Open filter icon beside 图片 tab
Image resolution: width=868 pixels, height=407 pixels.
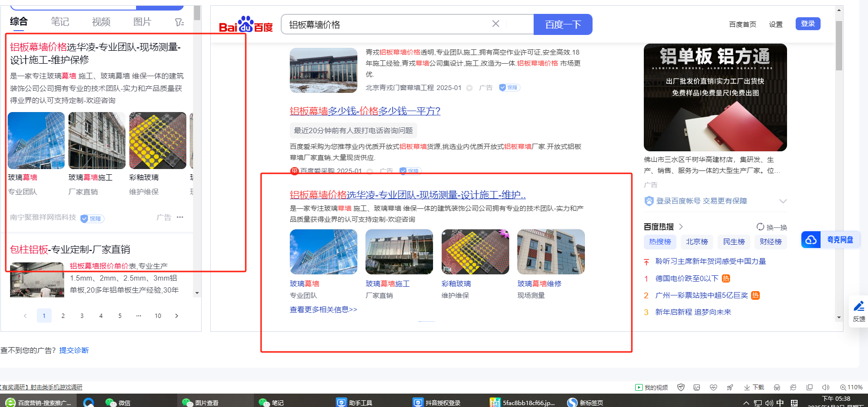pos(179,22)
